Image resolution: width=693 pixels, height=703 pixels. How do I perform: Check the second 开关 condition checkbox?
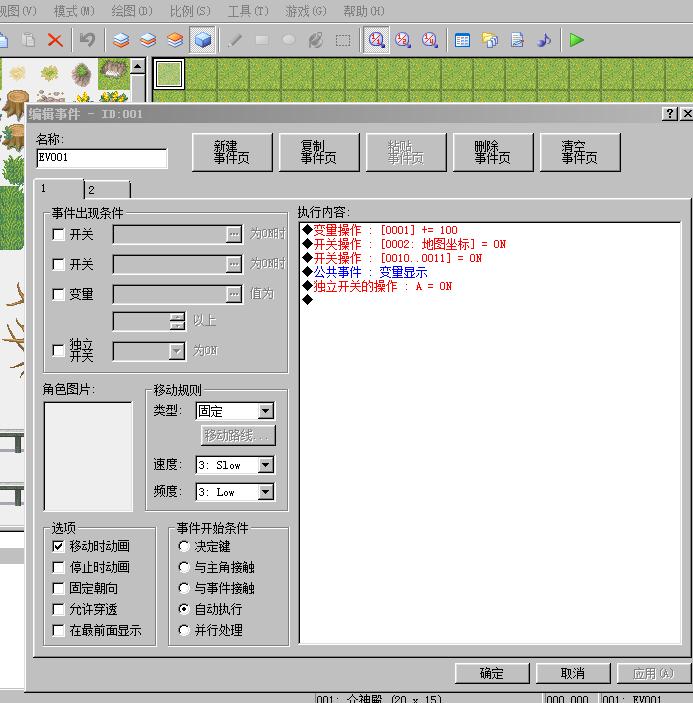tap(58, 265)
